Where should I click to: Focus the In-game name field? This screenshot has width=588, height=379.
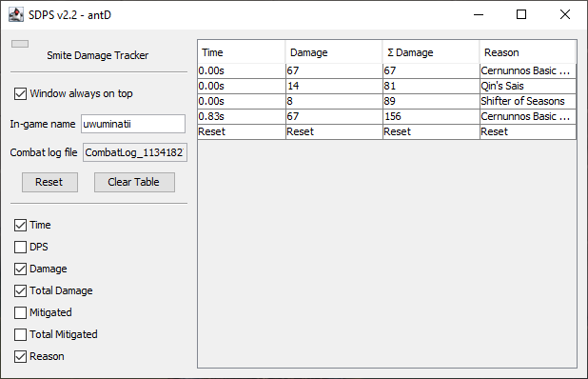(133, 124)
